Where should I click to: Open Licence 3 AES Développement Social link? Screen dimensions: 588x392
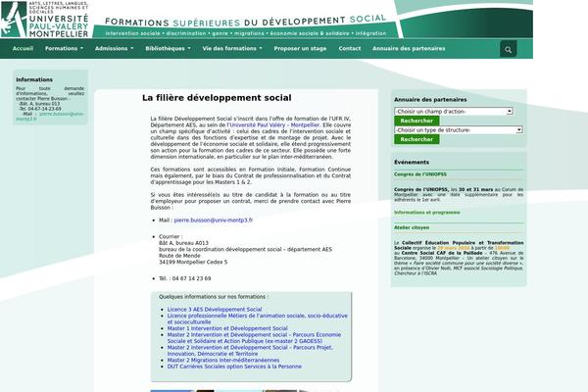pos(215,310)
